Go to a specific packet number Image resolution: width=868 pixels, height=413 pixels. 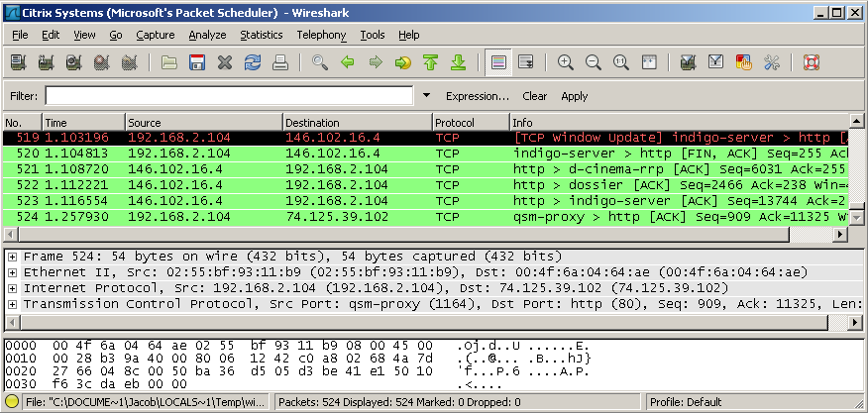403,62
